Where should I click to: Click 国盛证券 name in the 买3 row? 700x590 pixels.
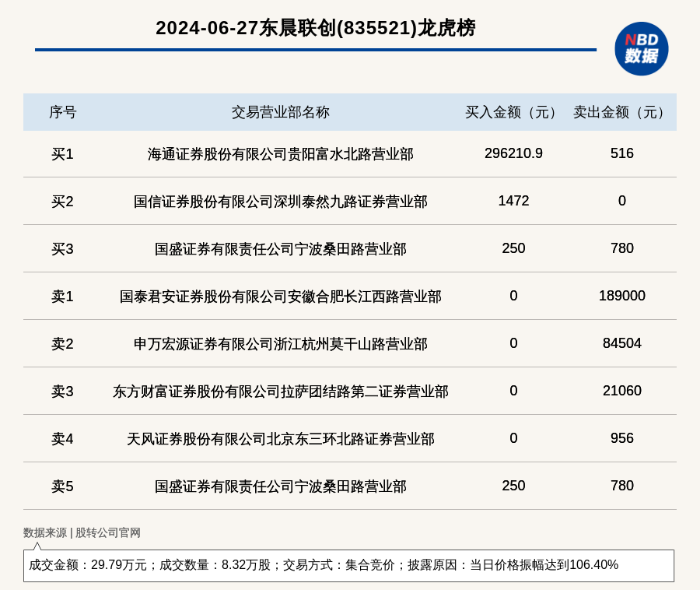coord(280,249)
